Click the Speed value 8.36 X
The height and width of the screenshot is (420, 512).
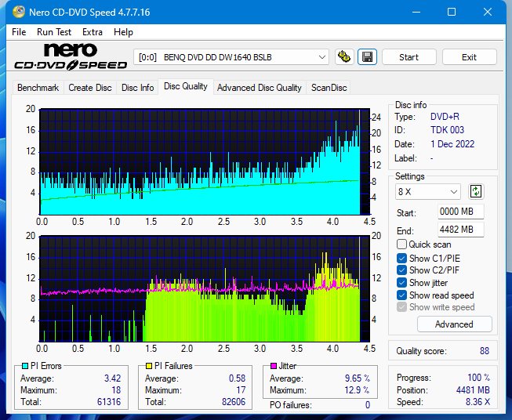point(478,402)
